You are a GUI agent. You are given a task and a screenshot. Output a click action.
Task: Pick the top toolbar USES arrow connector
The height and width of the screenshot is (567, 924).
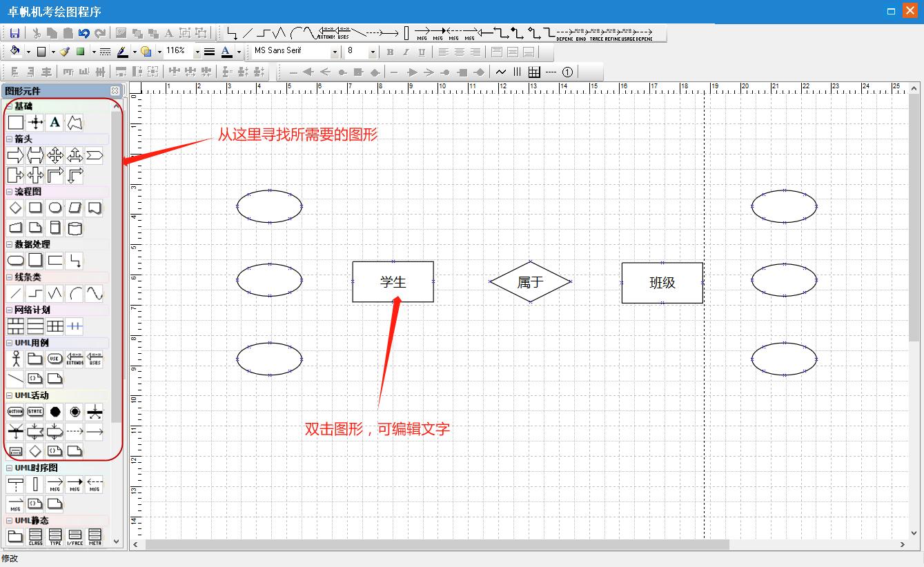click(x=344, y=33)
